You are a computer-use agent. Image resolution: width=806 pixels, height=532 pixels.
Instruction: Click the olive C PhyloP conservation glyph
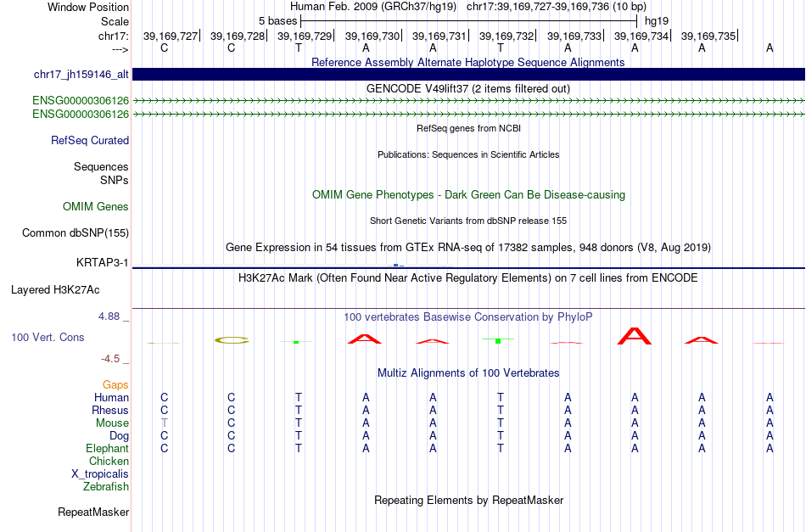pyautogui.click(x=232, y=339)
